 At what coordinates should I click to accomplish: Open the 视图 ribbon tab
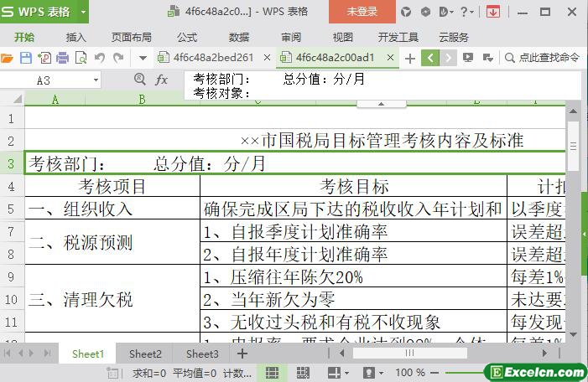343,37
